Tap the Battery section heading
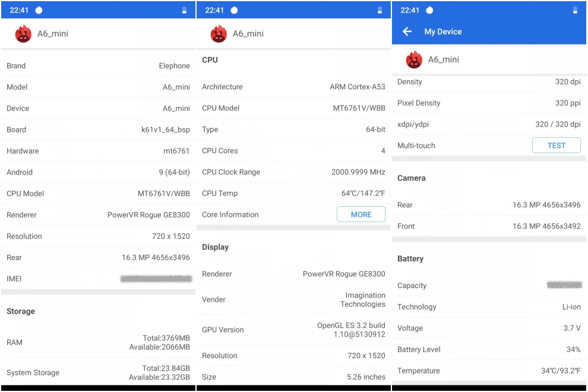588x392 pixels. click(410, 259)
